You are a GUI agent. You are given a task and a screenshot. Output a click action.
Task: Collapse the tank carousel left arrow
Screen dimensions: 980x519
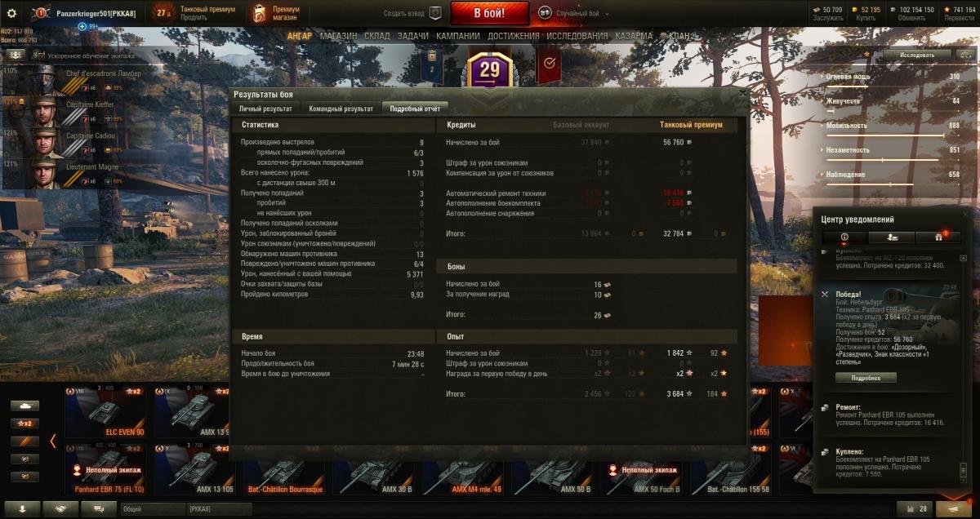click(53, 441)
